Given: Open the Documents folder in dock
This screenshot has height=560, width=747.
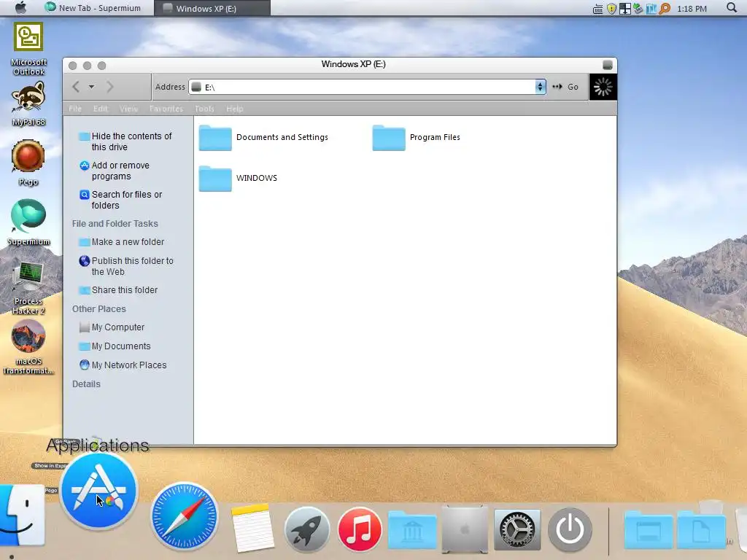Looking at the screenshot, I should click(x=702, y=529).
